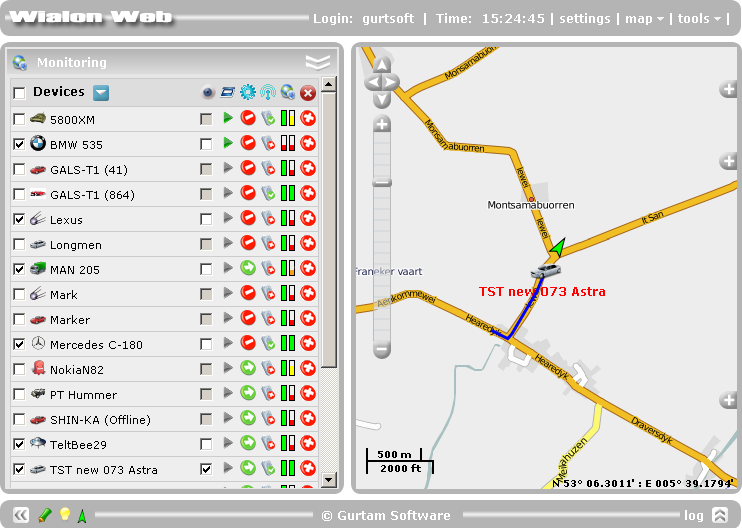Click the gurtsoft login name
Image resolution: width=742 pixels, height=528 pixels.
click(x=388, y=19)
